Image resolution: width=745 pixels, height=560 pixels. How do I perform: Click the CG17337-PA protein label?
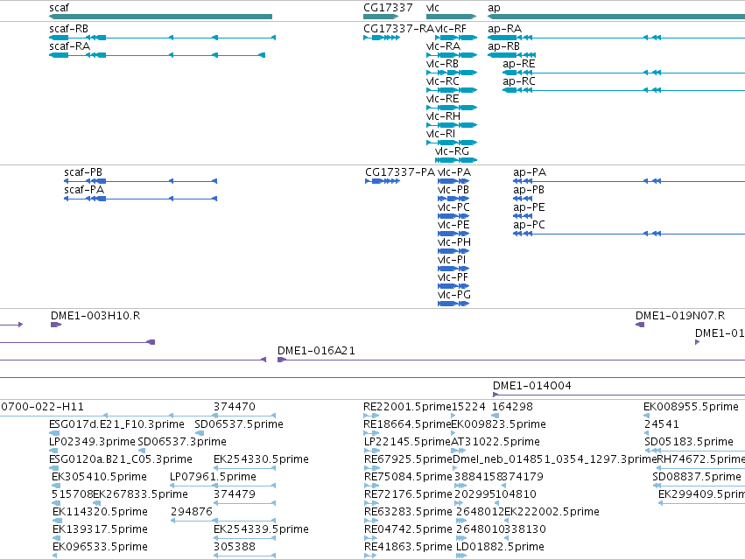point(400,172)
